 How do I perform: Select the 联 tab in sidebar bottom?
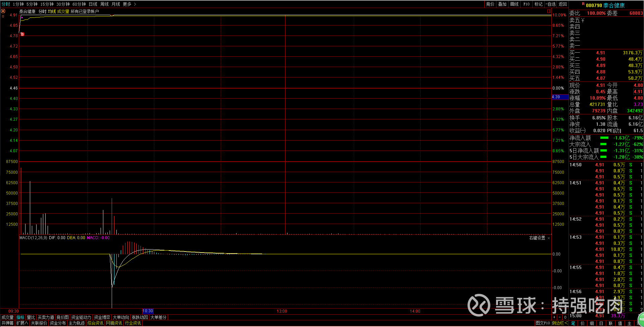pyautogui.click(x=610, y=323)
